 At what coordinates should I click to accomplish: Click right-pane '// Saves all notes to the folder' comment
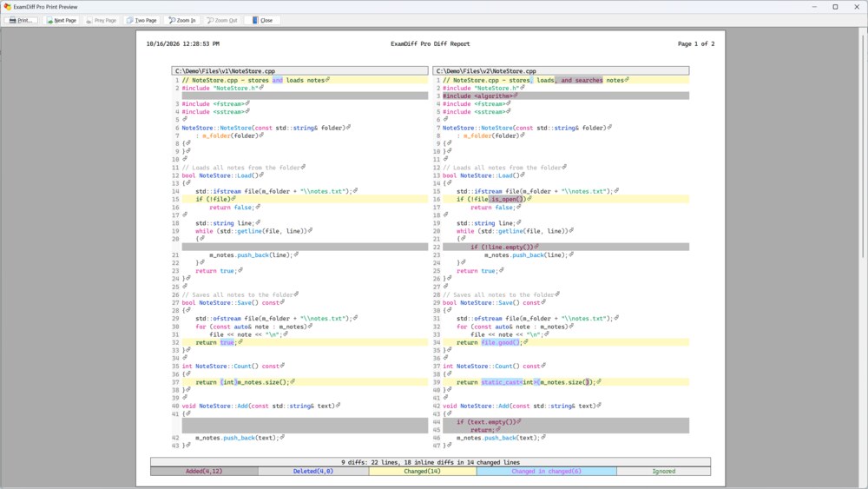tap(501, 295)
